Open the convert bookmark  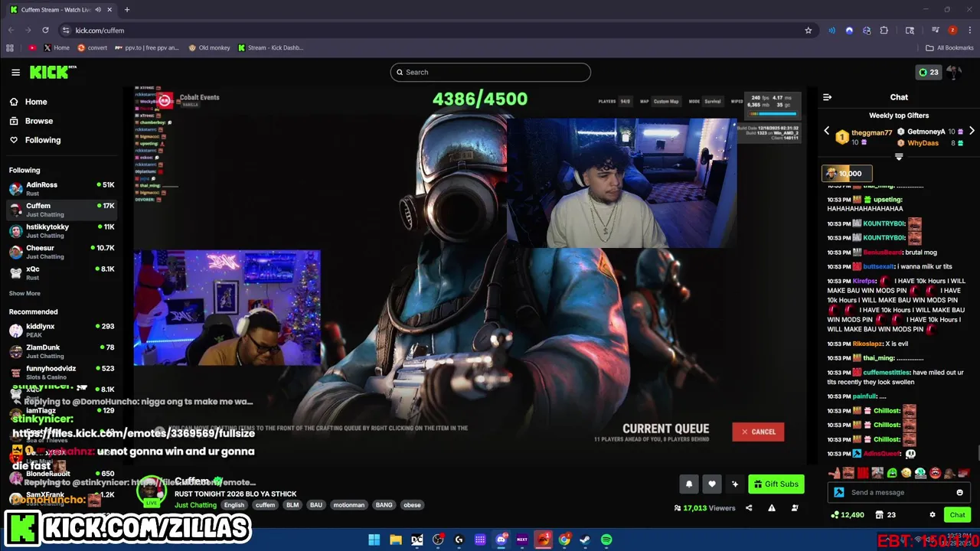coord(92,47)
